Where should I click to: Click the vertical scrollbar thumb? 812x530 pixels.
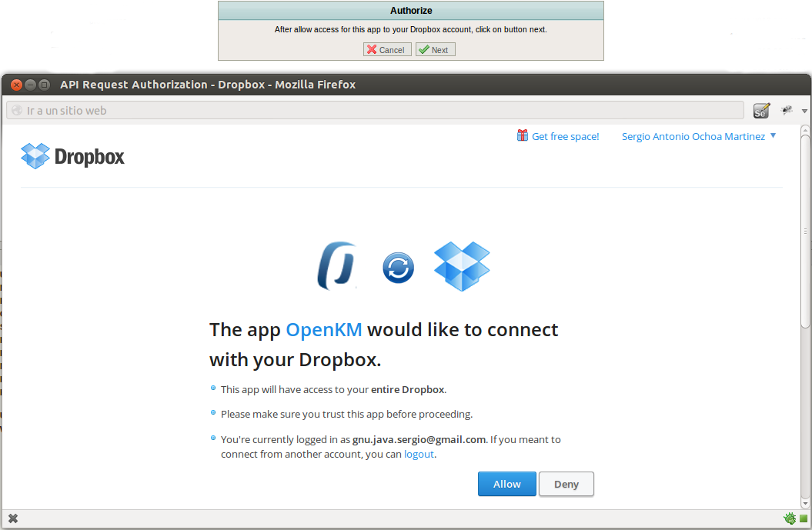click(805, 231)
